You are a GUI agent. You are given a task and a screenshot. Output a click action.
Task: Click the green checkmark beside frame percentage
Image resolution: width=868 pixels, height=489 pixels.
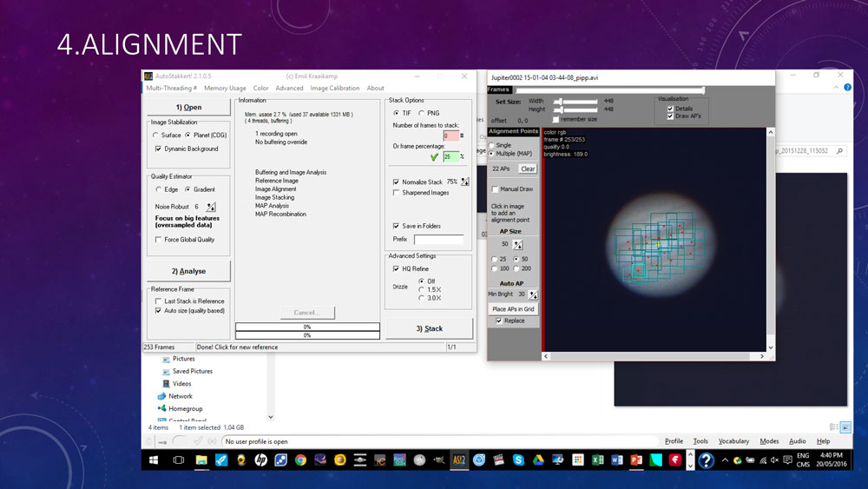pyautogui.click(x=435, y=157)
